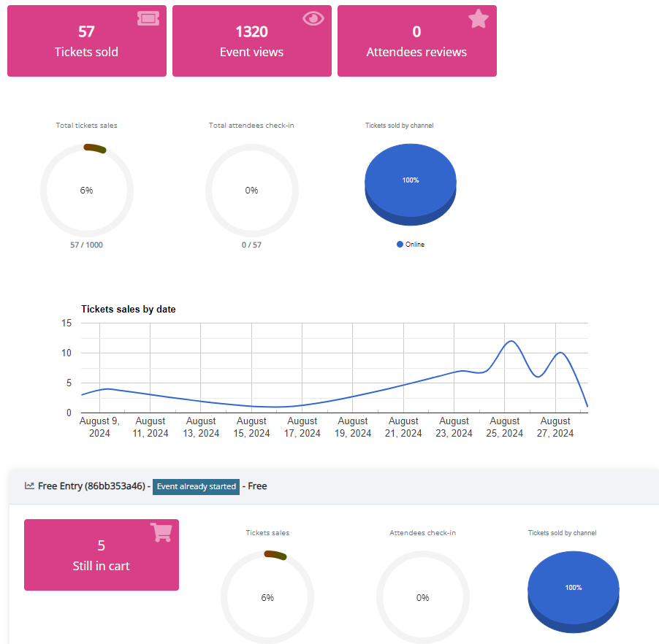This screenshot has height=644, width=659.
Task: Click the Total tickets sales 6% donut
Action: click(x=86, y=190)
